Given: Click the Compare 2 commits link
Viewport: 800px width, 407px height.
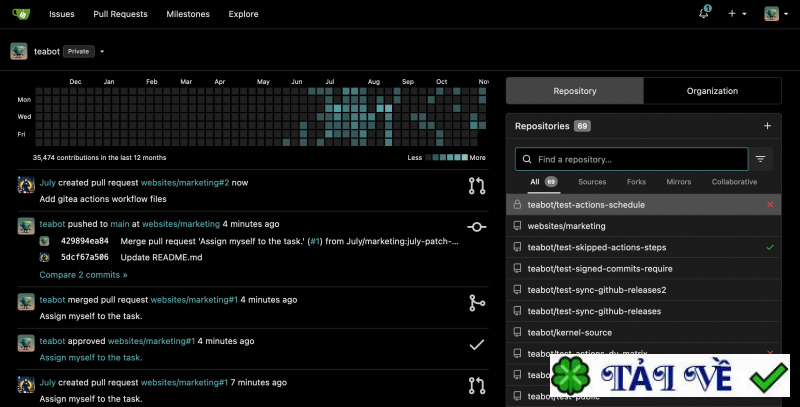Looking at the screenshot, I should coord(83,274).
